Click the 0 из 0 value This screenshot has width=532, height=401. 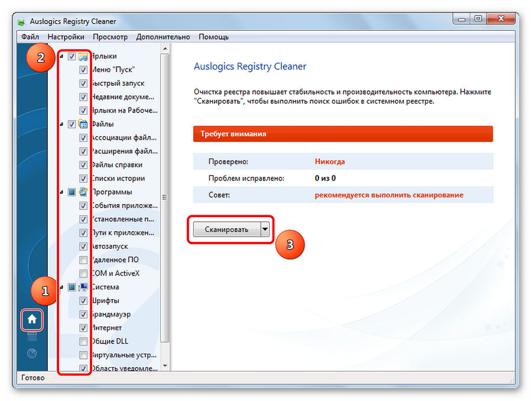pos(325,178)
